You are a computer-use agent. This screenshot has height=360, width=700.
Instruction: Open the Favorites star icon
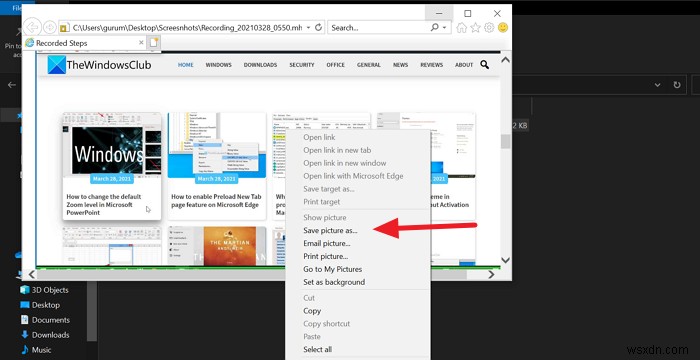coord(475,28)
